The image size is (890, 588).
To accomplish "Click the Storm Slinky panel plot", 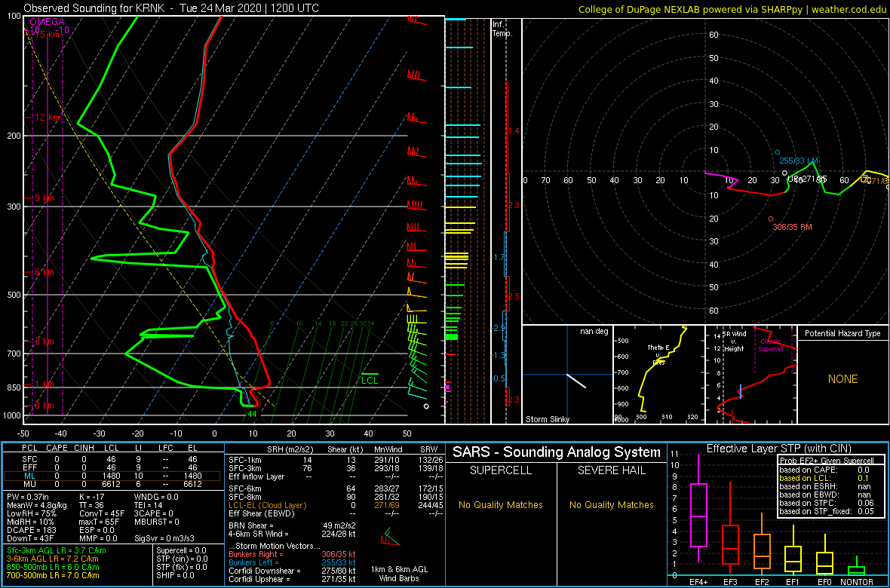I will point(568,375).
